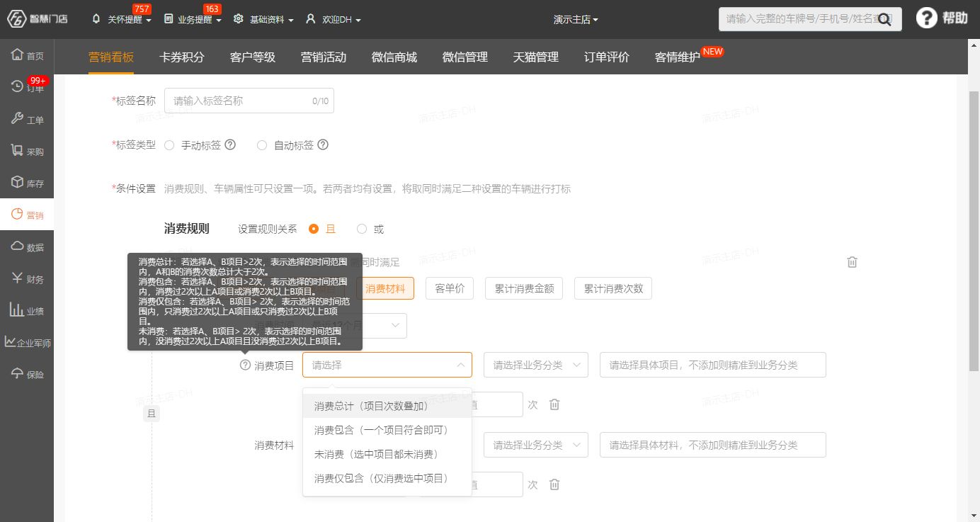Toggle 累计消费次数 condition button
The image size is (980, 522).
(x=613, y=288)
